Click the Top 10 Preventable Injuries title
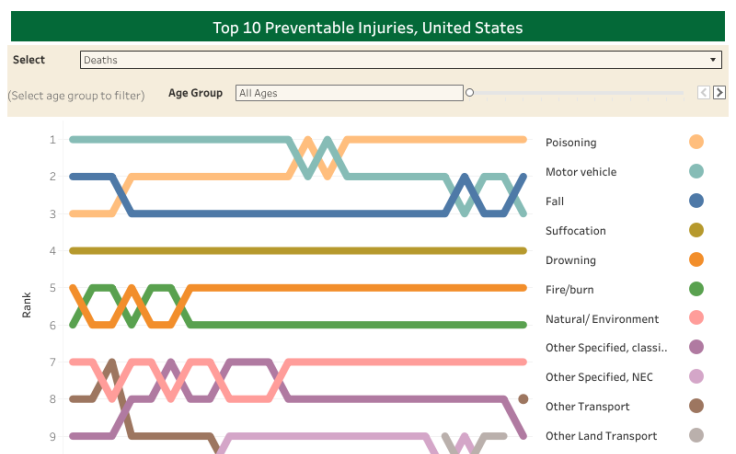 point(367,27)
